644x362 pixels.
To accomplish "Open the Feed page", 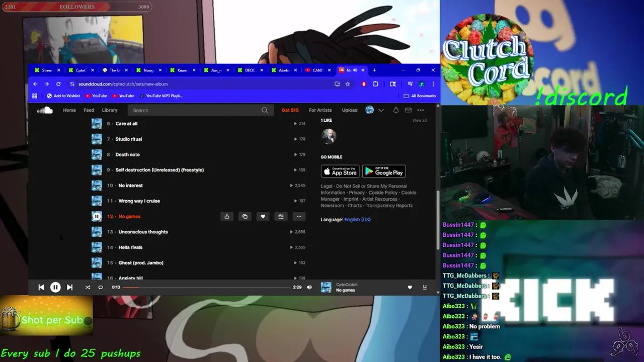I will 89,110.
